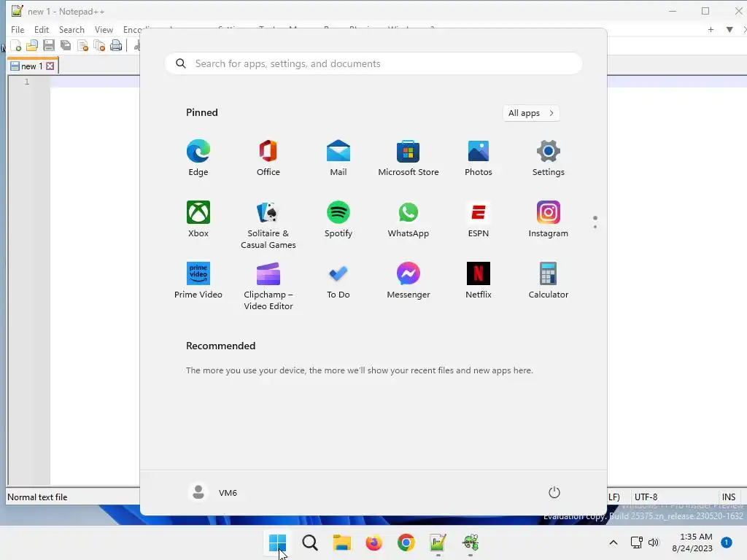Launch Solitaire & Casual Games
This screenshot has width=747, height=560.
[268, 225]
